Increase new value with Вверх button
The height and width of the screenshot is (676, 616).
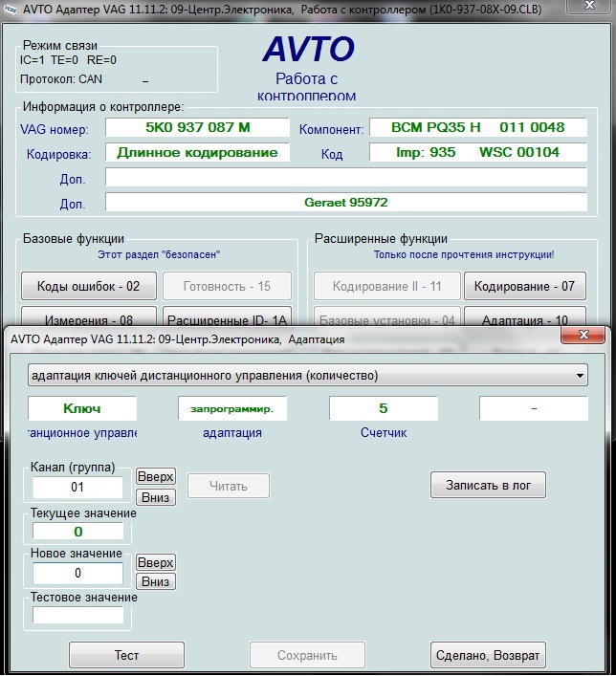(x=155, y=563)
